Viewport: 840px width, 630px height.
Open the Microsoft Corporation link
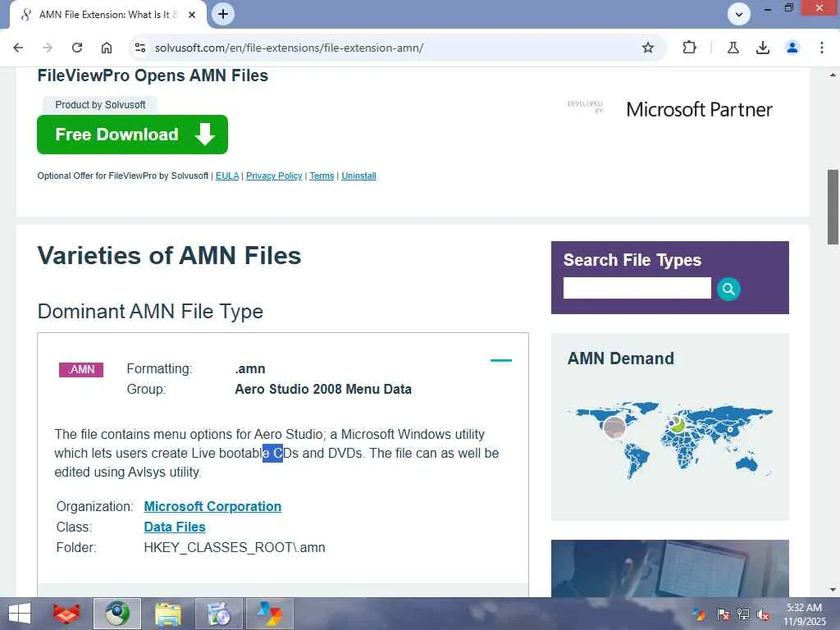pos(212,506)
